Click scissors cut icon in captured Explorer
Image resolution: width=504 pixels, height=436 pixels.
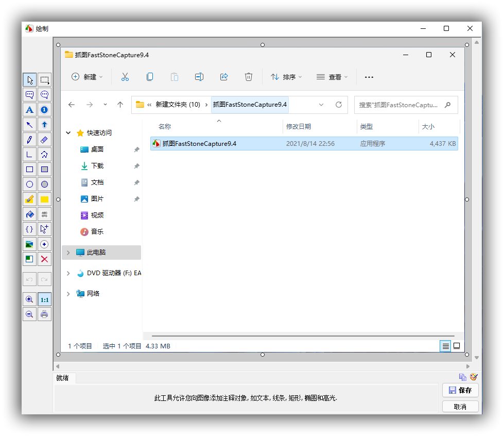click(125, 77)
